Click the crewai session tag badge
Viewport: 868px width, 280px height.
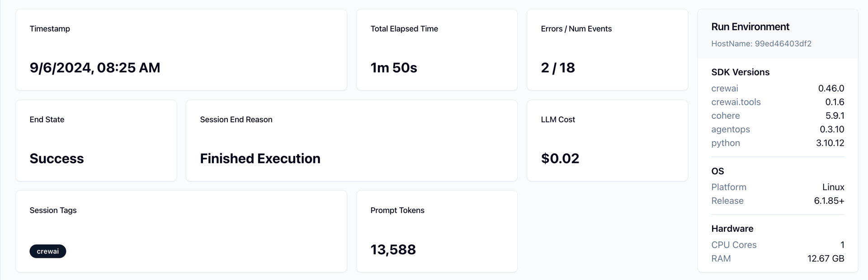coord(47,251)
